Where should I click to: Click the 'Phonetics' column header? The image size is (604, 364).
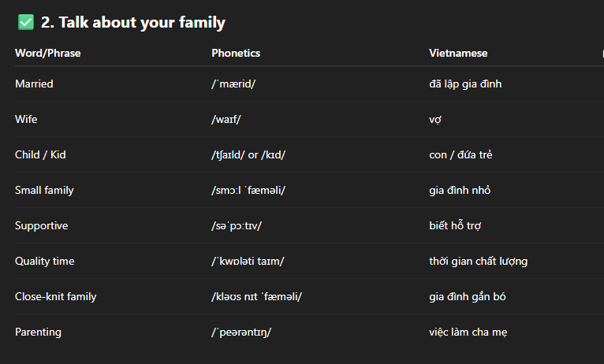[236, 53]
